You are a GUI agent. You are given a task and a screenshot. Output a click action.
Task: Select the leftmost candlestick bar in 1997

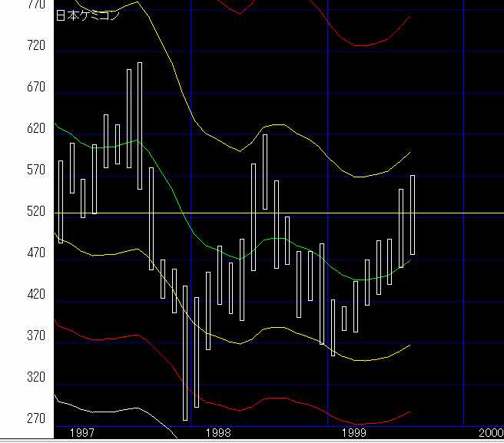pos(61,202)
